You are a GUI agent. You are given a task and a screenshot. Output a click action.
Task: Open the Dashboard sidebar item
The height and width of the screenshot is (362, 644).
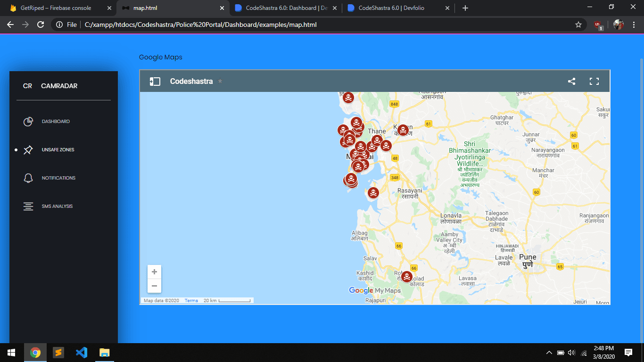point(64,122)
